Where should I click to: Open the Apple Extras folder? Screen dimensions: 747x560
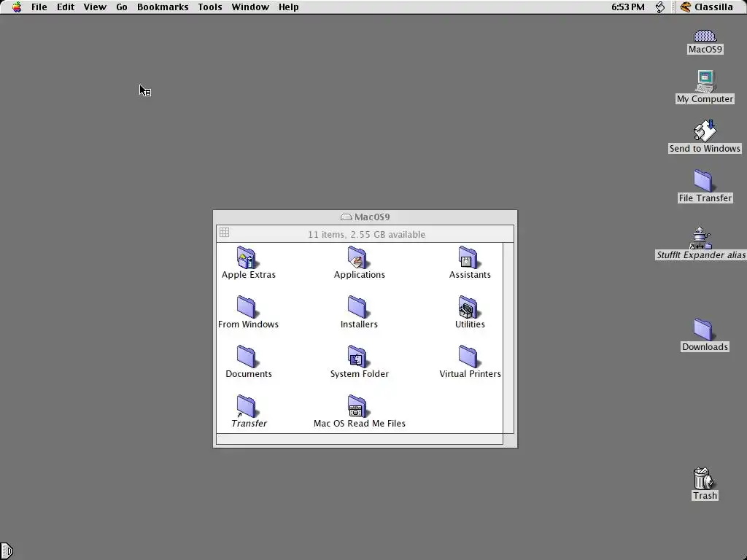coord(247,257)
